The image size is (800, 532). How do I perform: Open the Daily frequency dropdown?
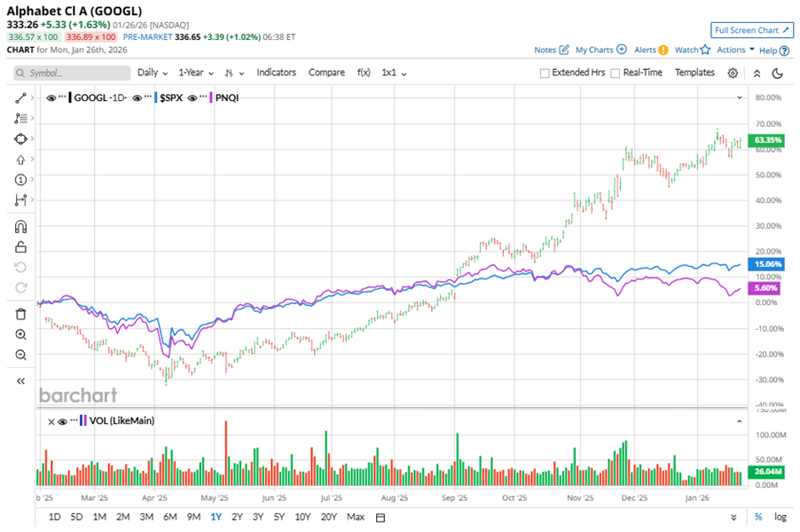point(153,73)
